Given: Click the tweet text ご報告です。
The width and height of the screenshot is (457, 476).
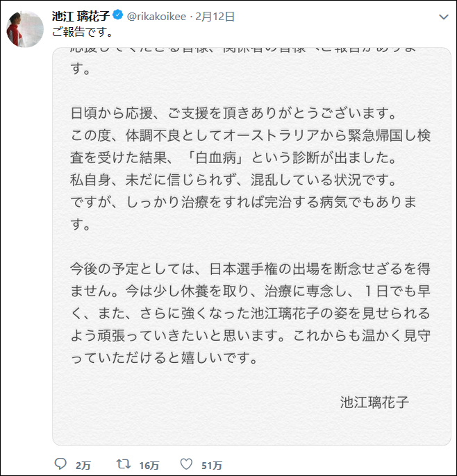Looking at the screenshot, I should click(83, 32).
